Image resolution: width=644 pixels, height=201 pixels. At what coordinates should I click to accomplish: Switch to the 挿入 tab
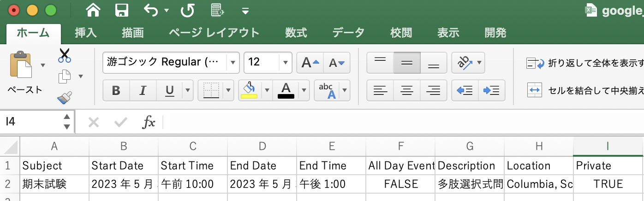tap(86, 33)
